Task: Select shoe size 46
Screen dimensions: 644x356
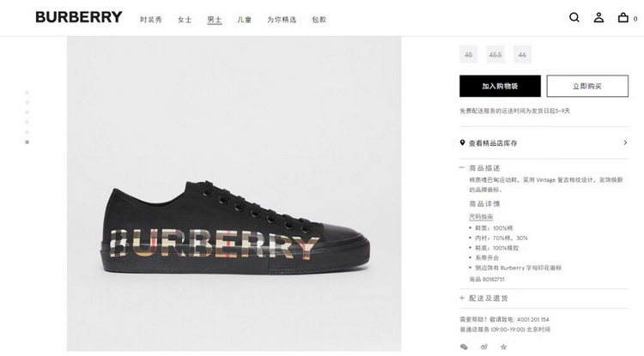Action: (522, 54)
